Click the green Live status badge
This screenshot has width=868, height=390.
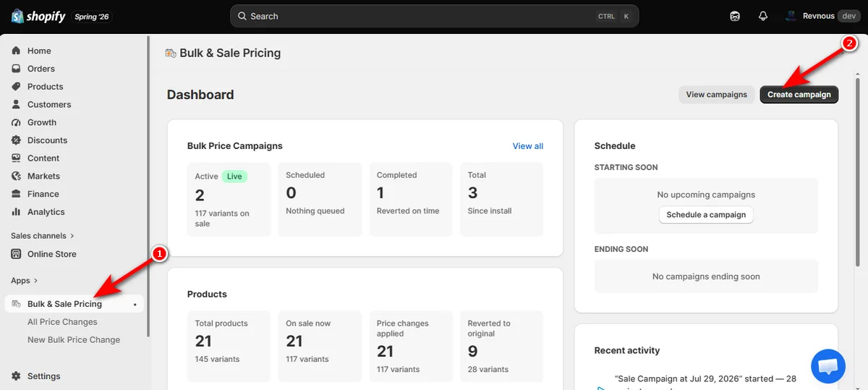click(234, 177)
